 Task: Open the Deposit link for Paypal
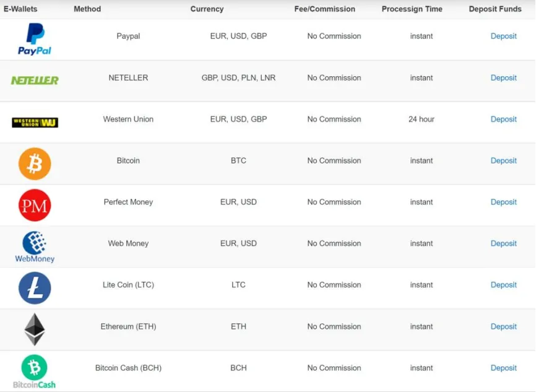pyautogui.click(x=504, y=37)
